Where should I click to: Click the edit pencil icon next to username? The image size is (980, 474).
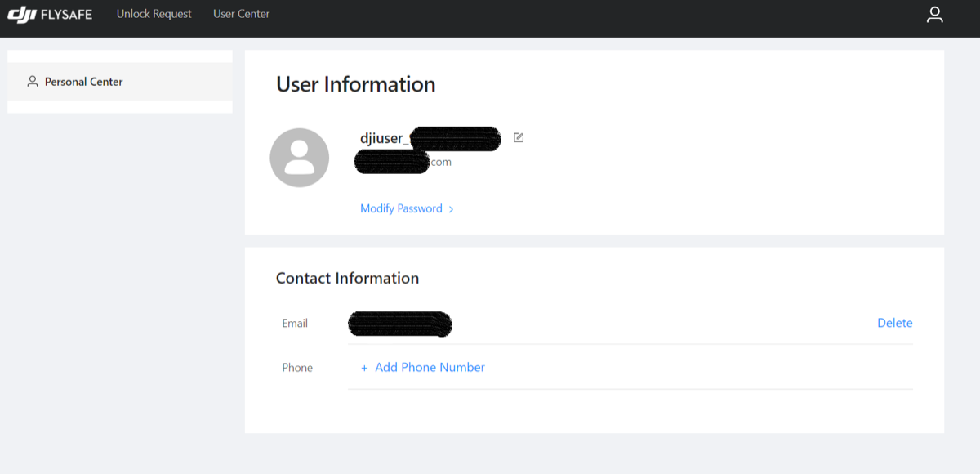click(x=518, y=138)
